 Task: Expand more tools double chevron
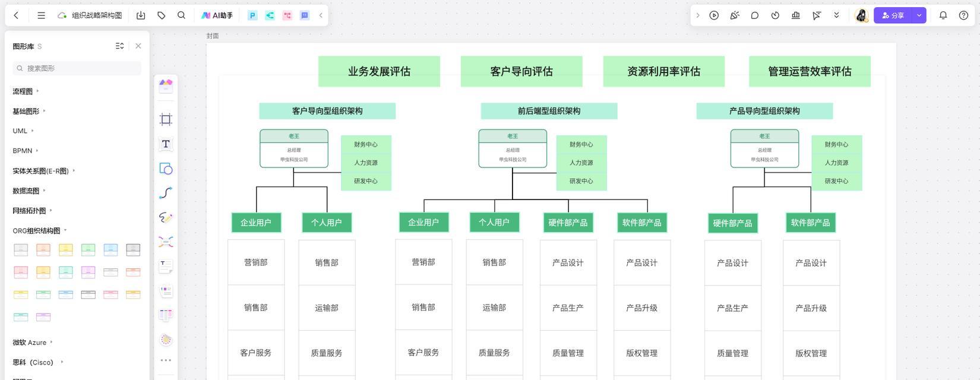(836, 15)
